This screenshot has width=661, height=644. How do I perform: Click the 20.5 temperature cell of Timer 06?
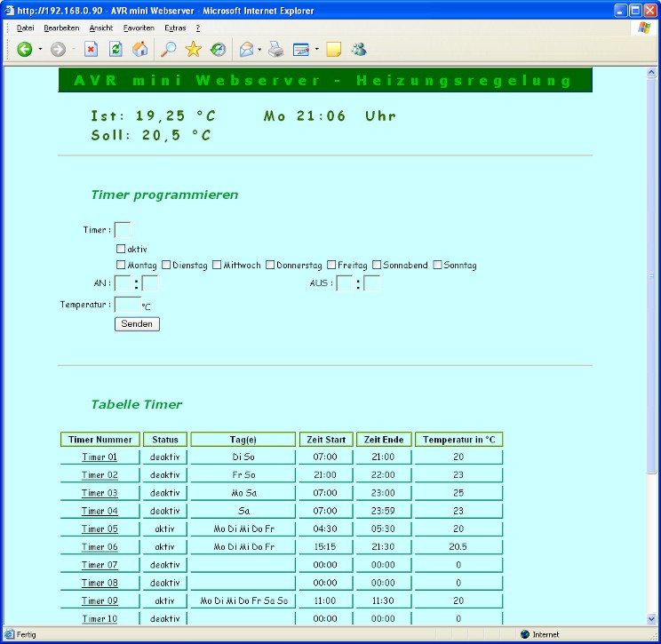458,546
